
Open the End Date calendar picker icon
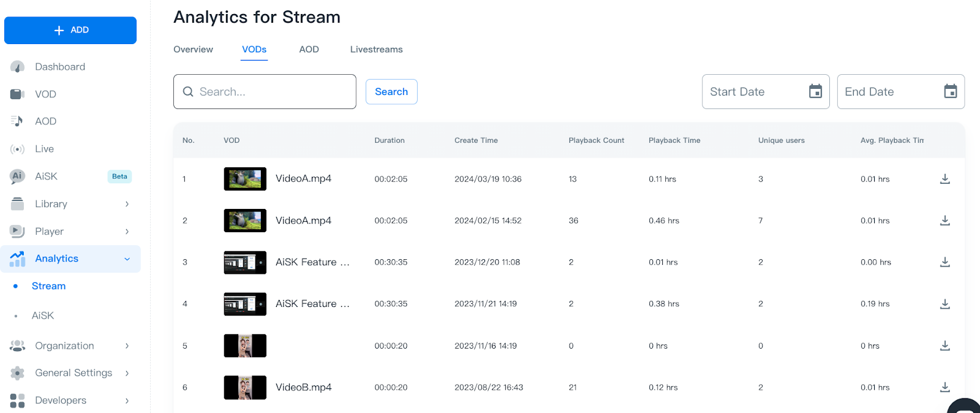950,92
